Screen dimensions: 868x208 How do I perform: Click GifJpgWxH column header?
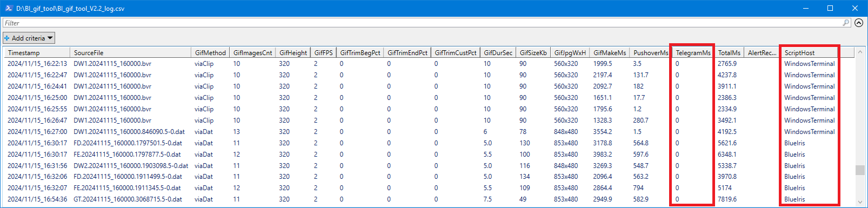(570, 52)
